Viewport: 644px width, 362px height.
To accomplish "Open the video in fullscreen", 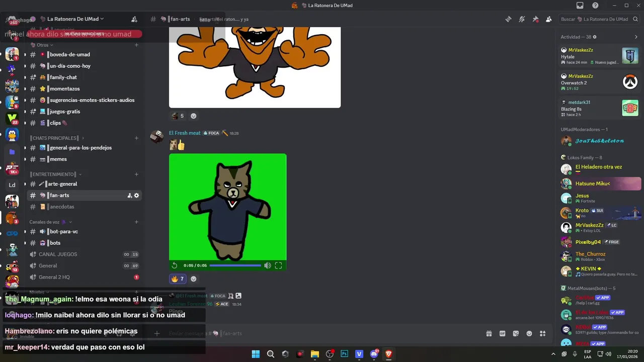I will [278, 265].
